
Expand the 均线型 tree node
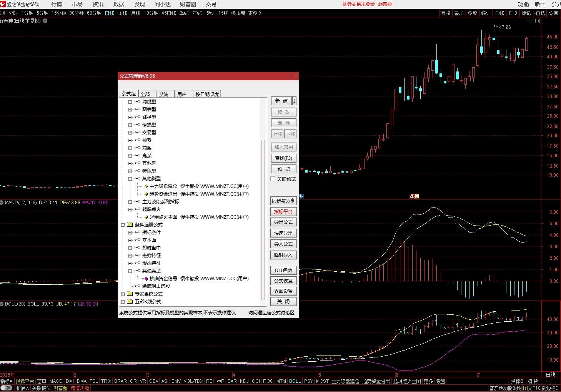click(130, 102)
